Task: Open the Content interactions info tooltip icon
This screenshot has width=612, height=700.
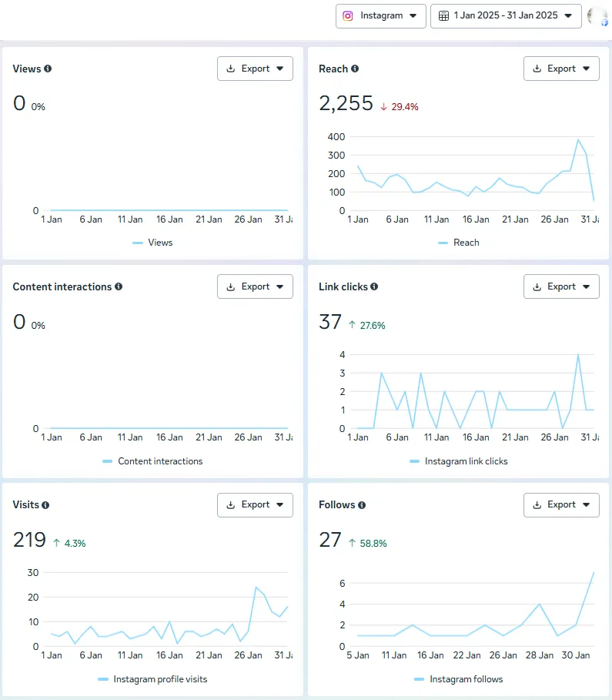Action: coord(119,286)
